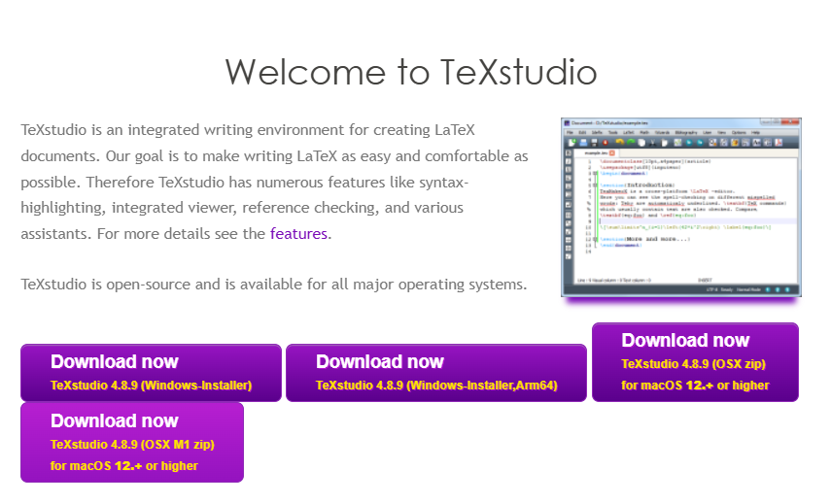Download the OSX M1 zip build
Viewport: 831px width, 504px height.
pos(131,443)
